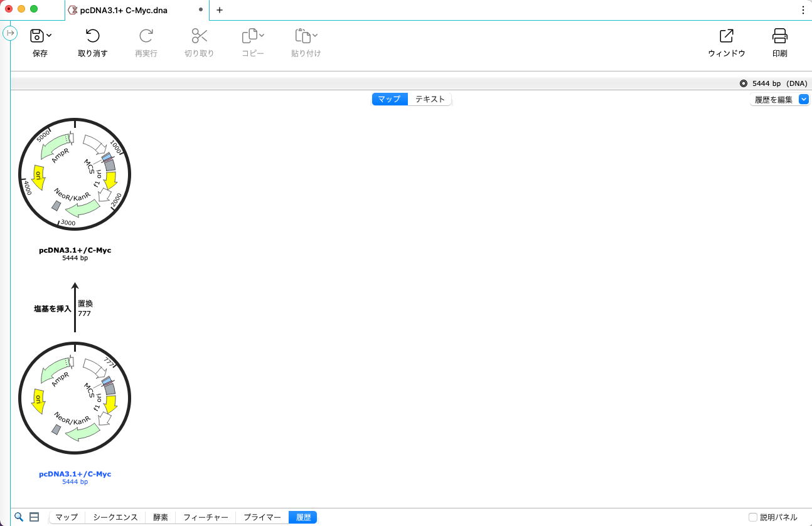Switch the view to テキスト
The width and height of the screenshot is (812, 526).
430,99
